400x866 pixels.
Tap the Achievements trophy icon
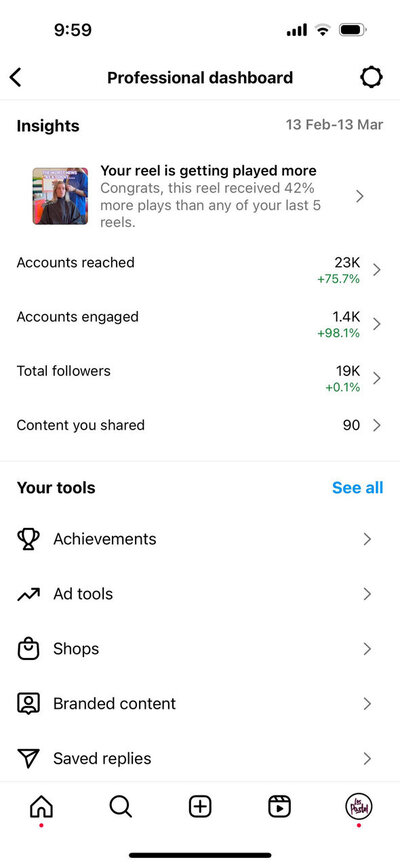pyautogui.click(x=28, y=539)
